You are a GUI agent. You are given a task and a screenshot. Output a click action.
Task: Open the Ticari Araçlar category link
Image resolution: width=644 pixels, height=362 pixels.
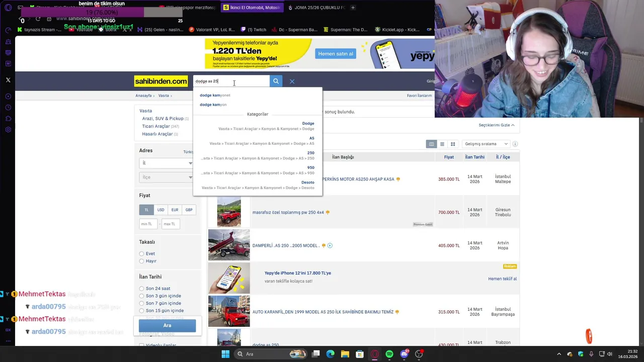tap(156, 126)
